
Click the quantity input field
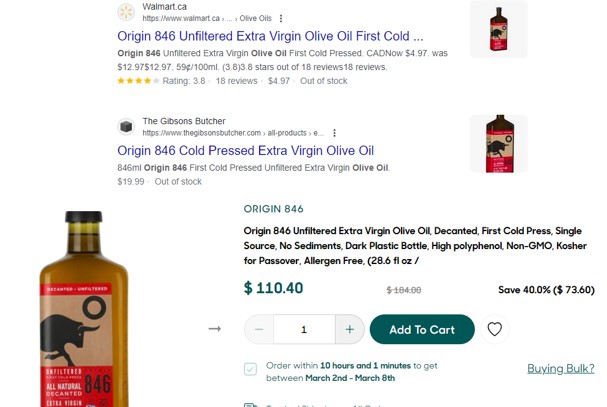click(304, 329)
